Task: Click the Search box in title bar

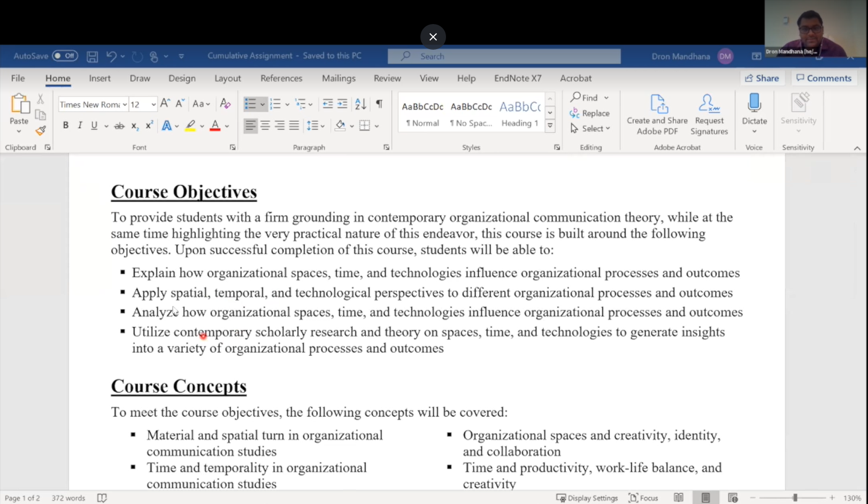Action: 504,56
